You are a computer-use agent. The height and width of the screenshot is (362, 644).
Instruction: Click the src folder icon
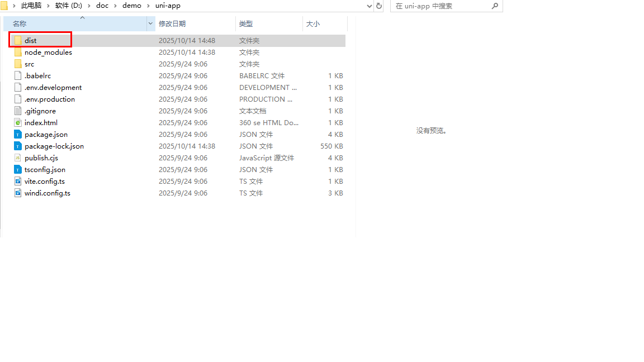coord(18,64)
